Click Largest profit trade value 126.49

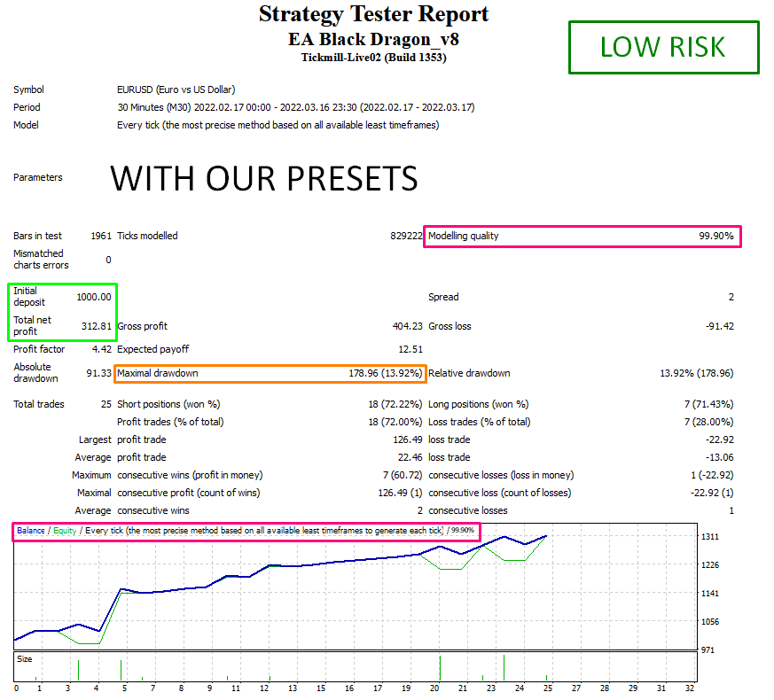point(407,440)
